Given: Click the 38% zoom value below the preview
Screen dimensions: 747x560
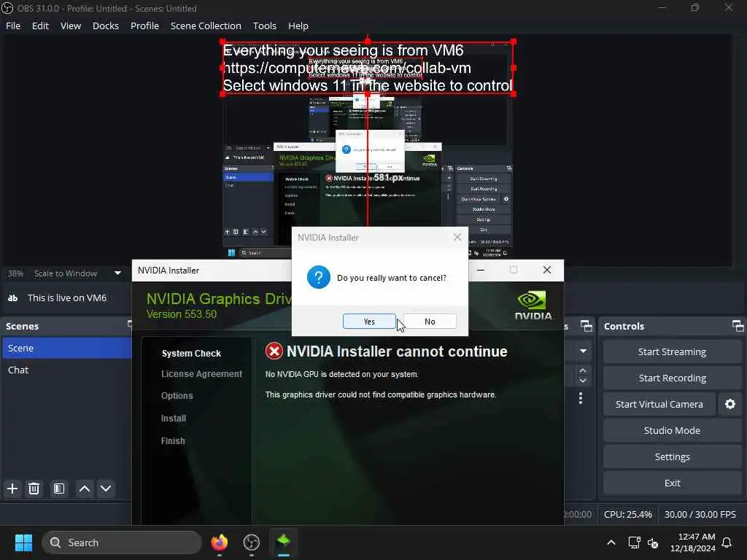Looking at the screenshot, I should click(x=15, y=273).
